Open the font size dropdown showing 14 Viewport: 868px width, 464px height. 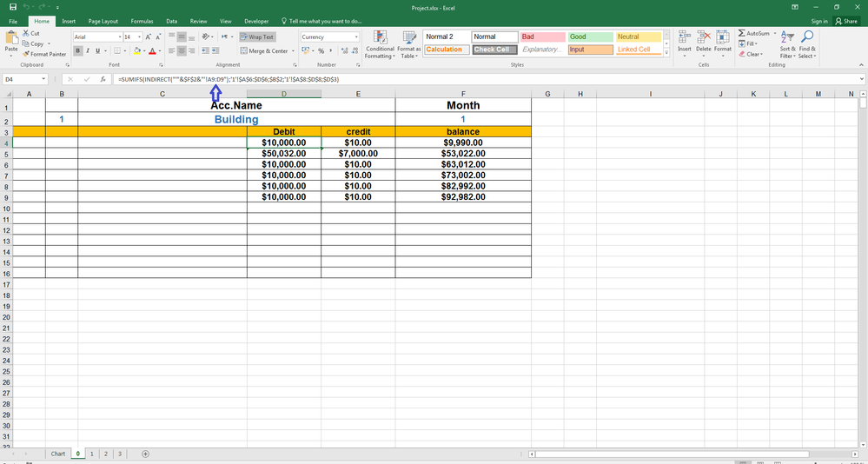(139, 37)
